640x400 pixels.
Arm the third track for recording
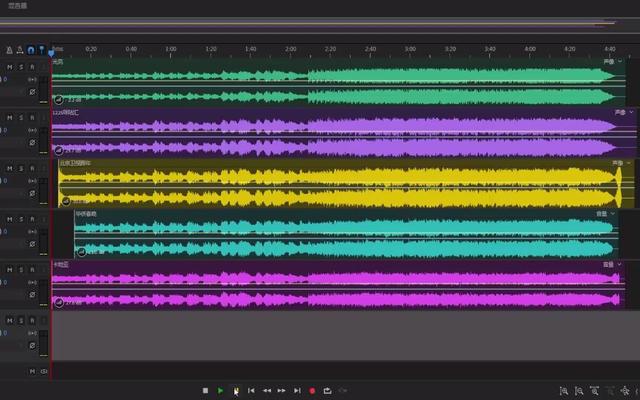point(31,166)
